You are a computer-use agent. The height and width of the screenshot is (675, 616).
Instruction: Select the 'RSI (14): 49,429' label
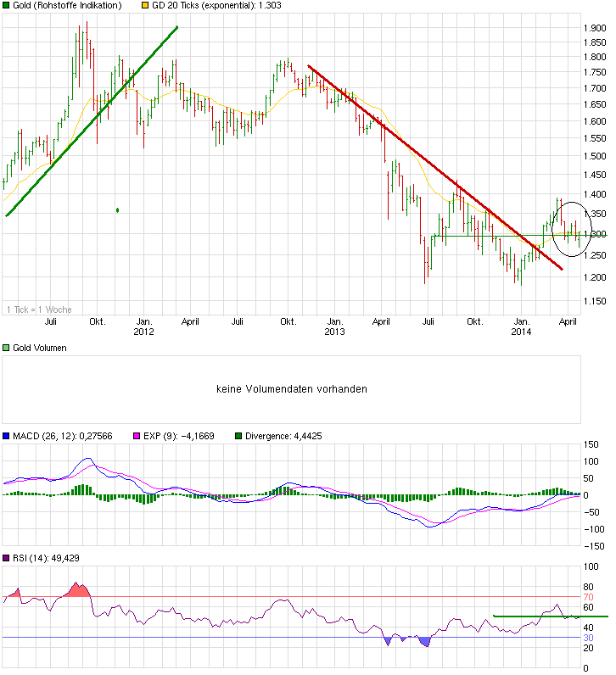click(46, 558)
